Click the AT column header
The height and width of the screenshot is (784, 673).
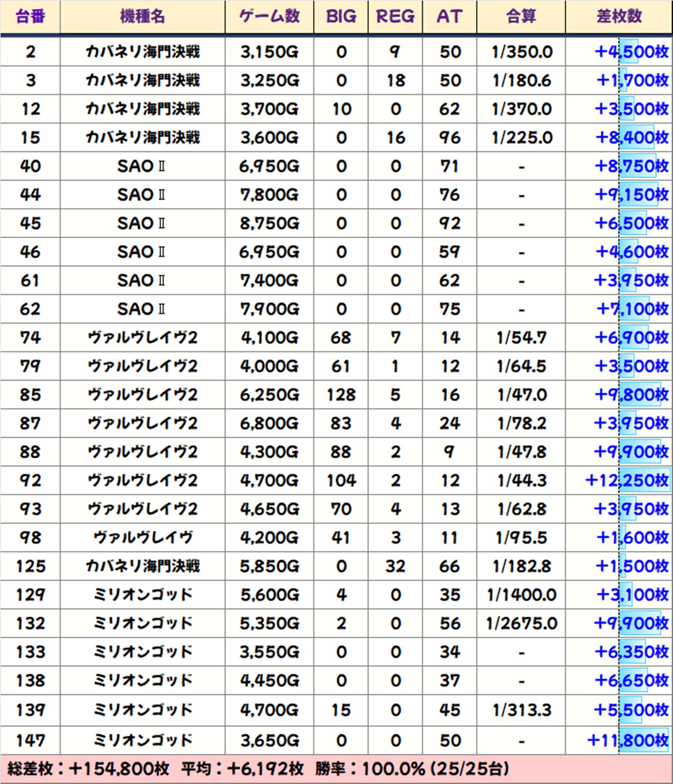[x=450, y=16]
